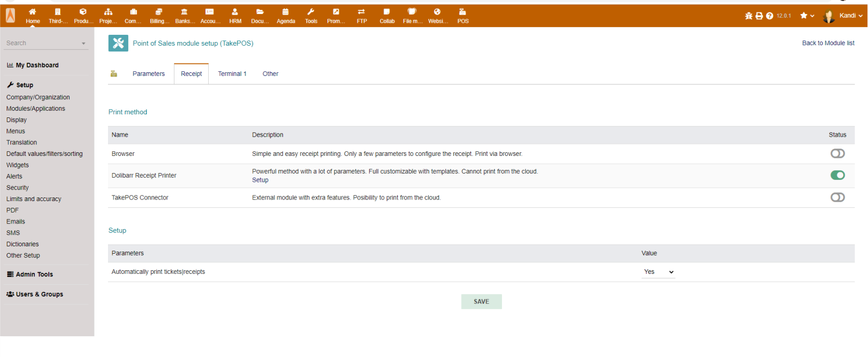Open the automatically print receipts Yes dropdown
The width and height of the screenshot is (868, 357).
[658, 272]
